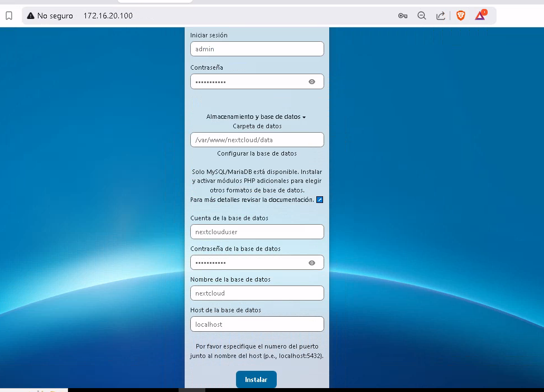Click the 'Nombre de la base de datos' field
Image resolution: width=544 pixels, height=392 pixels.
[x=257, y=293]
